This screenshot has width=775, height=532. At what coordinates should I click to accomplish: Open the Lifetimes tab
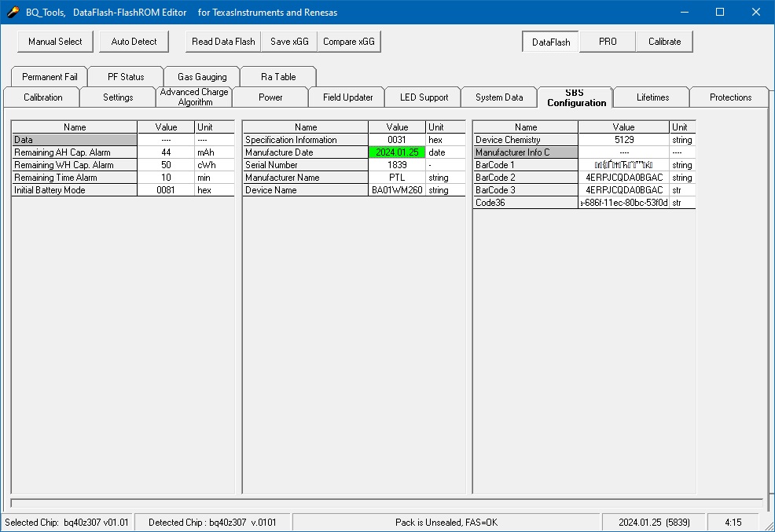pos(652,97)
